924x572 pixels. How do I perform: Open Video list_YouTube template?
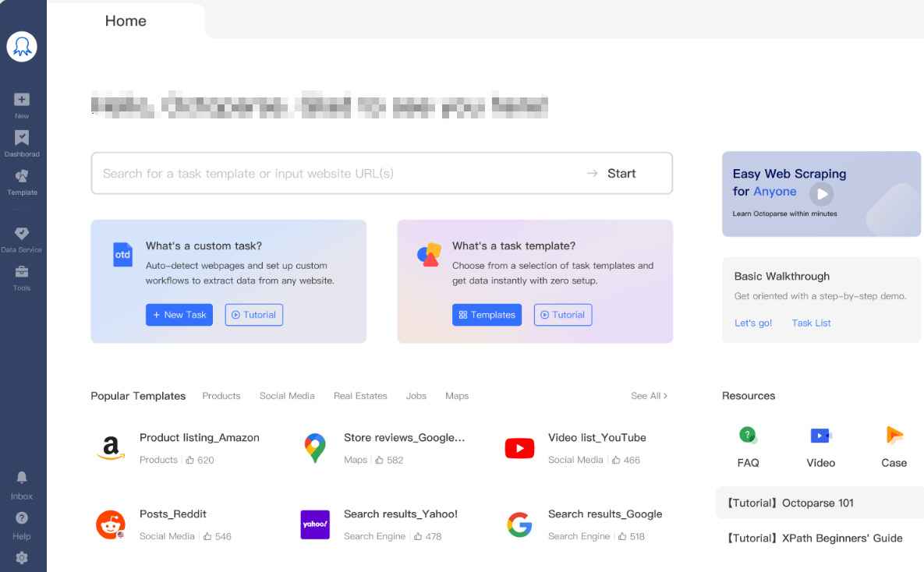(x=597, y=438)
